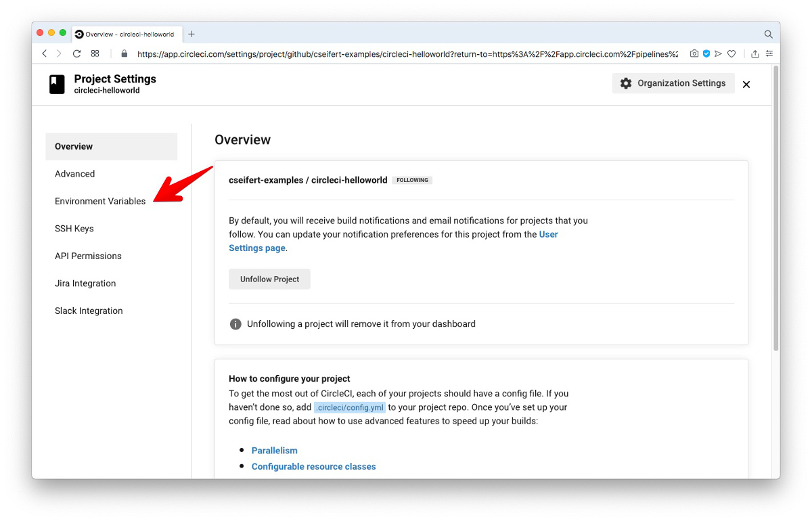Click the share icon in browser toolbar
The height and width of the screenshot is (521, 812).
click(x=755, y=53)
